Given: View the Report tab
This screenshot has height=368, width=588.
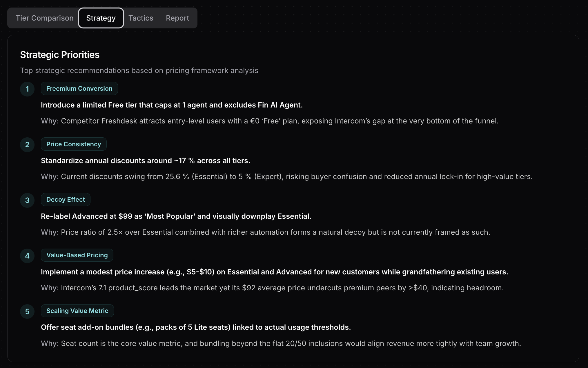Looking at the screenshot, I should 177,18.
